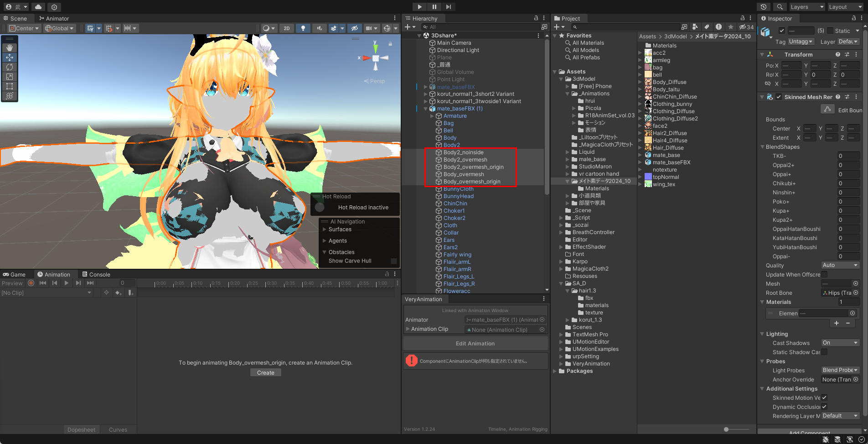
Task: Expand the Armature hierarchy item
Action: point(432,116)
